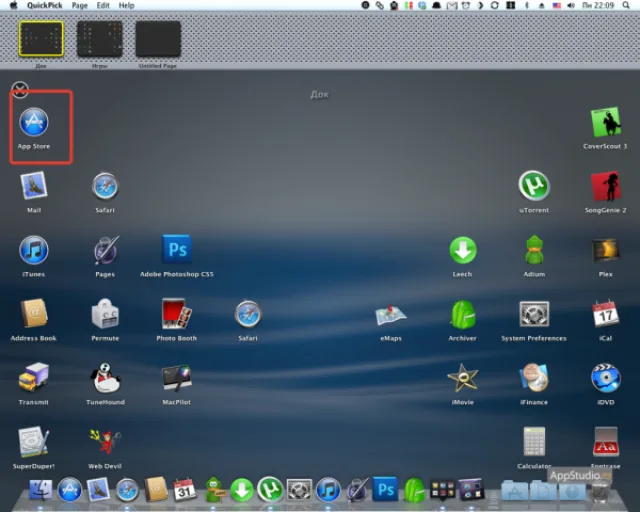Click the iCal icon showing 31 in the Dock

[x=184, y=489]
